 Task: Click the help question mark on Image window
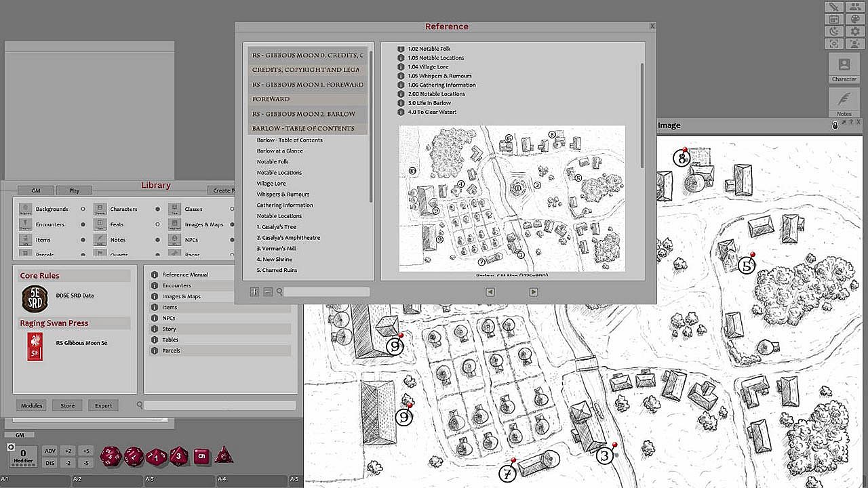[850, 122]
